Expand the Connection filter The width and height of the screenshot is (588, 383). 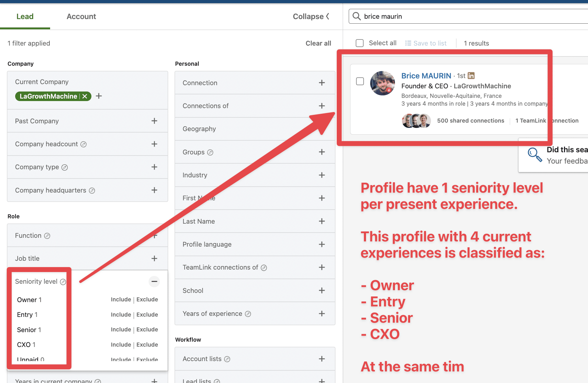tap(322, 83)
